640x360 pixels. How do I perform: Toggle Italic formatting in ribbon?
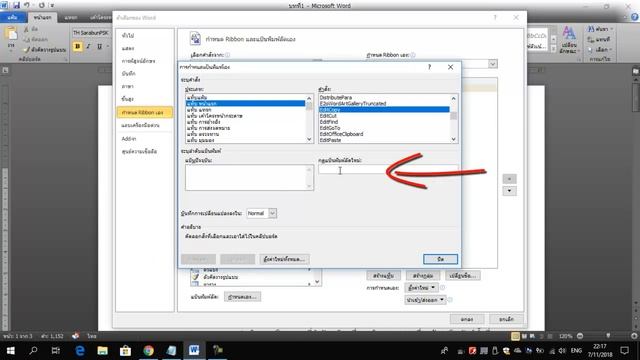pos(88,47)
